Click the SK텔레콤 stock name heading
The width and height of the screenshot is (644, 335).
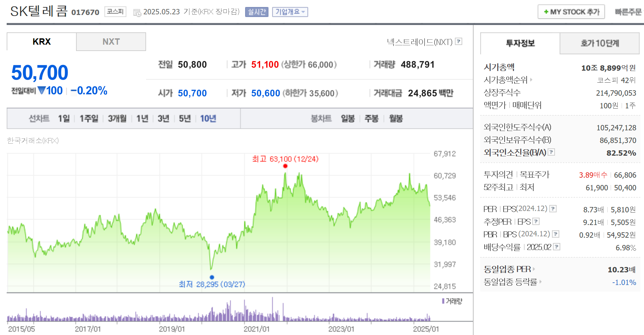tap(39, 11)
